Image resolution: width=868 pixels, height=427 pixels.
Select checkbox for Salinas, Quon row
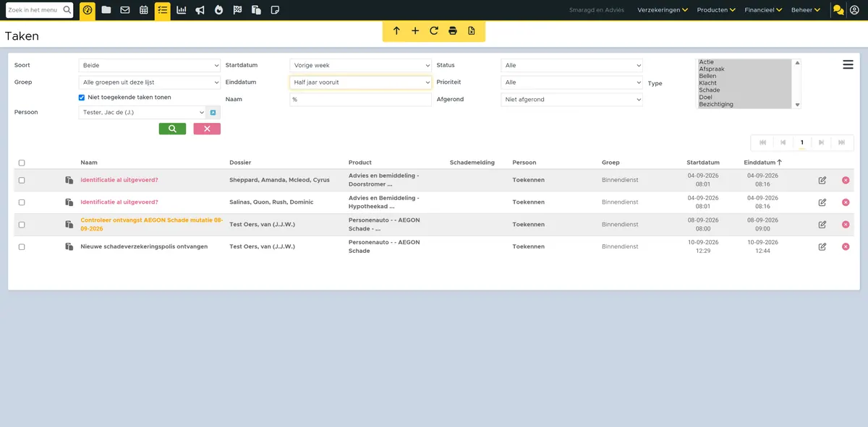coord(22,202)
